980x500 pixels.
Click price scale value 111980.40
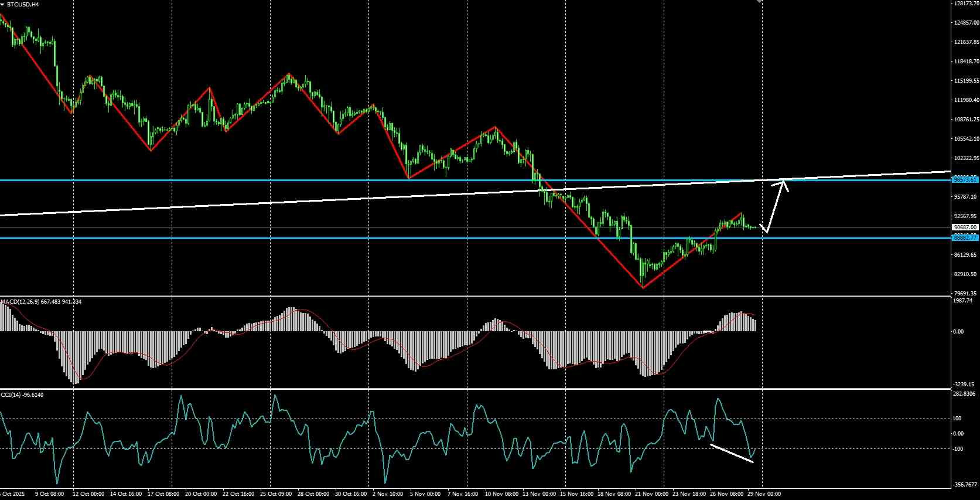(x=967, y=100)
